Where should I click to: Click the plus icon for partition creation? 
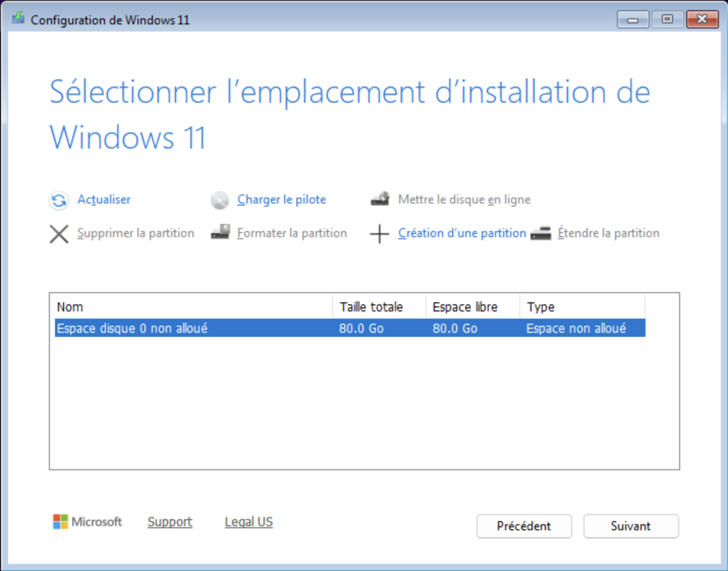pyautogui.click(x=379, y=234)
